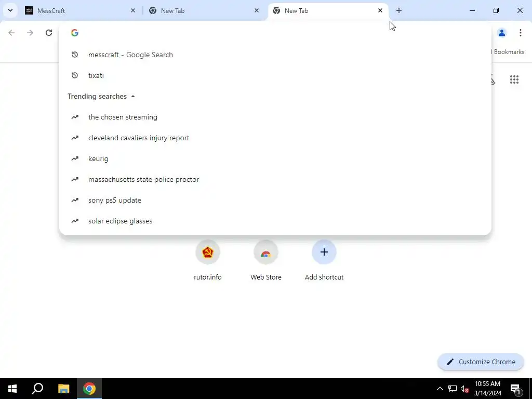The height and width of the screenshot is (399, 532).
Task: Open File Explorer from the taskbar
Action: 63,389
